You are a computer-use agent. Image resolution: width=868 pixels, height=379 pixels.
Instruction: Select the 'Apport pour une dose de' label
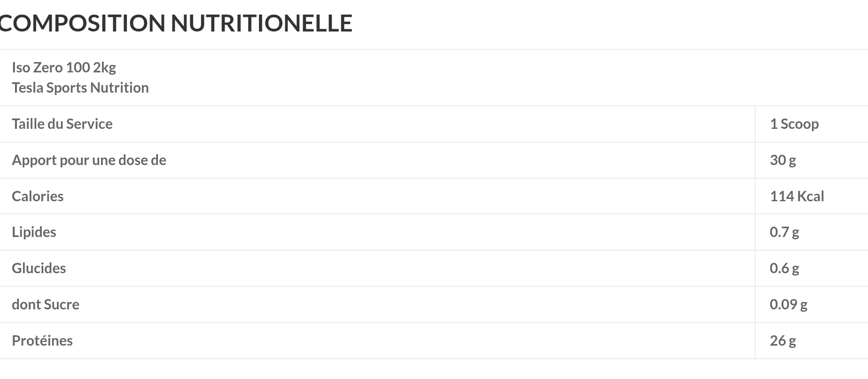pos(89,160)
